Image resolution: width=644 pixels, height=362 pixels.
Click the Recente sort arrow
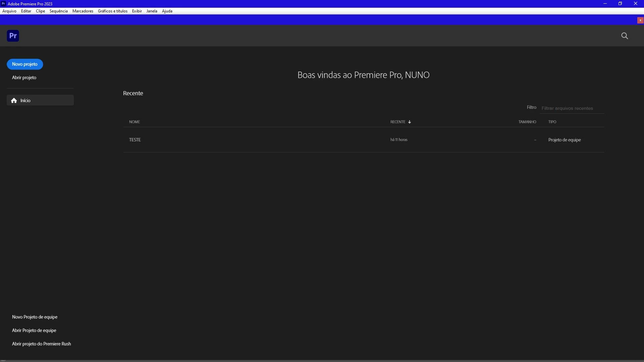(x=410, y=122)
